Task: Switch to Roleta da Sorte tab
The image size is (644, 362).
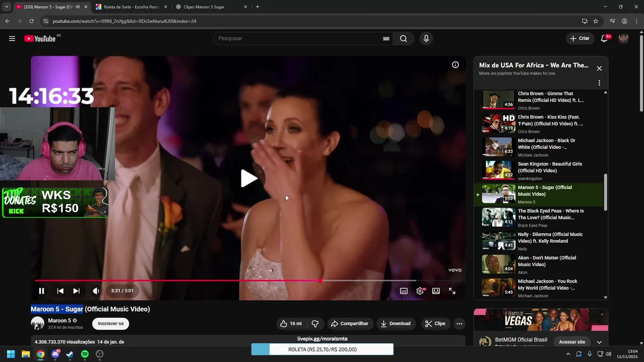Action: pos(131,7)
